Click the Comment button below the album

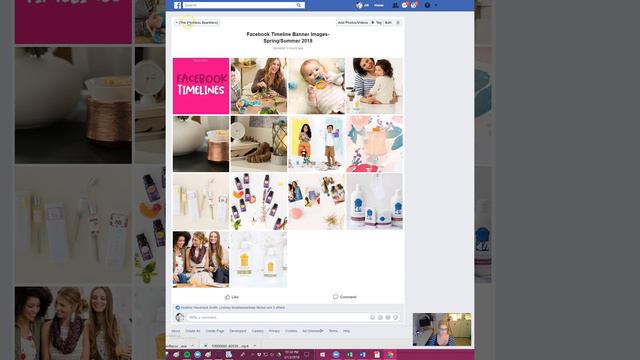[x=345, y=297]
